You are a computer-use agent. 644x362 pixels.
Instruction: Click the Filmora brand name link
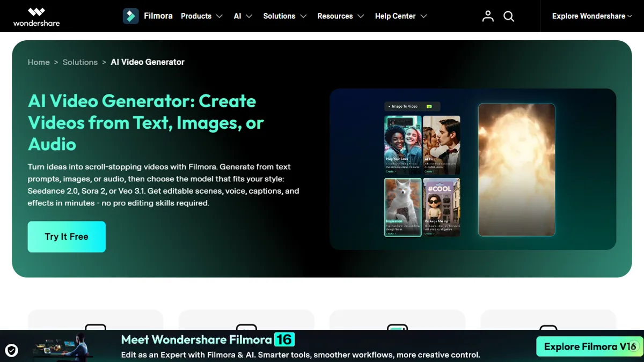(x=158, y=16)
